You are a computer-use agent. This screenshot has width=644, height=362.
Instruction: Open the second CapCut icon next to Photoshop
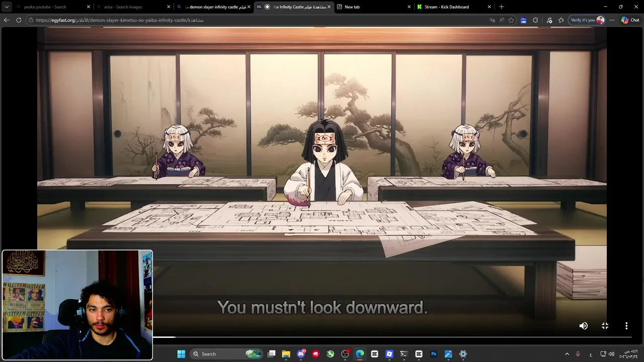pos(419,354)
